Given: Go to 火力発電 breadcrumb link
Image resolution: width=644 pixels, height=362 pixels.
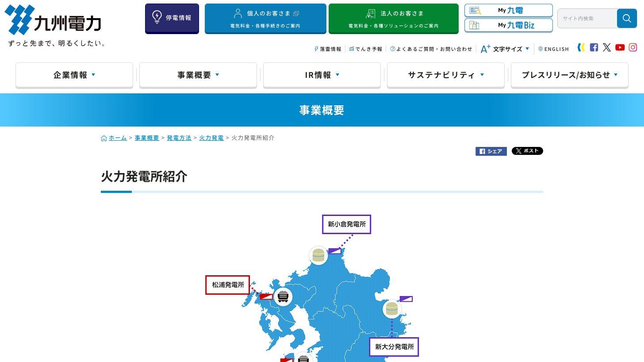Looking at the screenshot, I should pyautogui.click(x=211, y=138).
